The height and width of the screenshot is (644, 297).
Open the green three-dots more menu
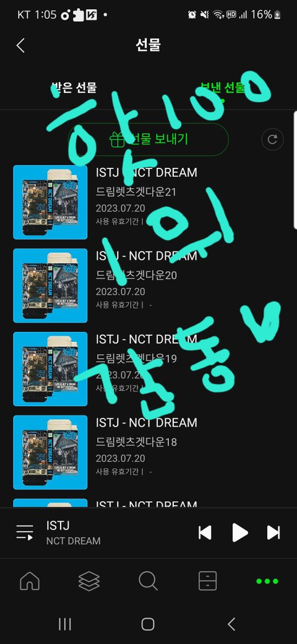pyautogui.click(x=267, y=581)
